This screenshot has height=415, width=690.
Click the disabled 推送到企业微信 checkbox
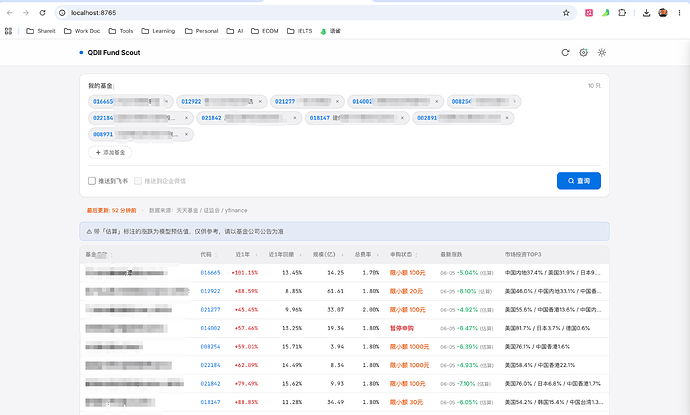pos(138,181)
